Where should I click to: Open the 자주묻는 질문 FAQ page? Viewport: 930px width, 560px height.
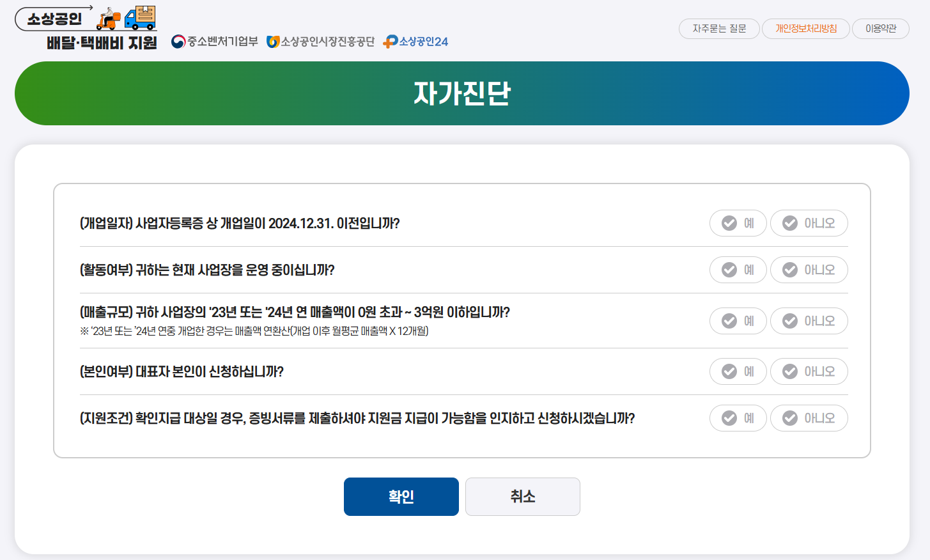718,29
